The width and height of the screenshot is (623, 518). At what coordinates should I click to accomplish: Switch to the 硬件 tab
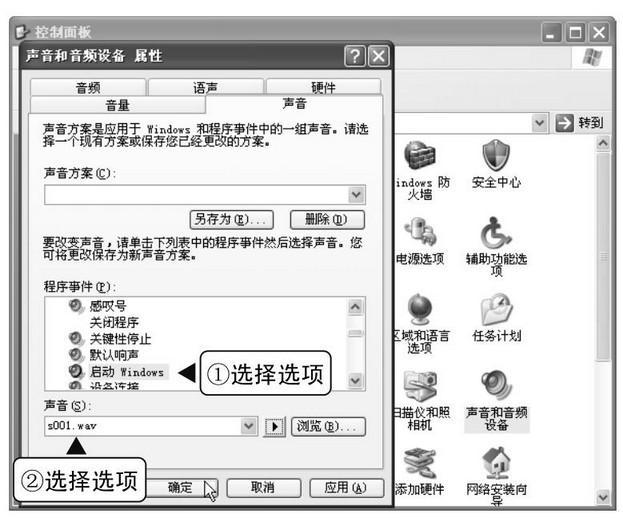(323, 87)
